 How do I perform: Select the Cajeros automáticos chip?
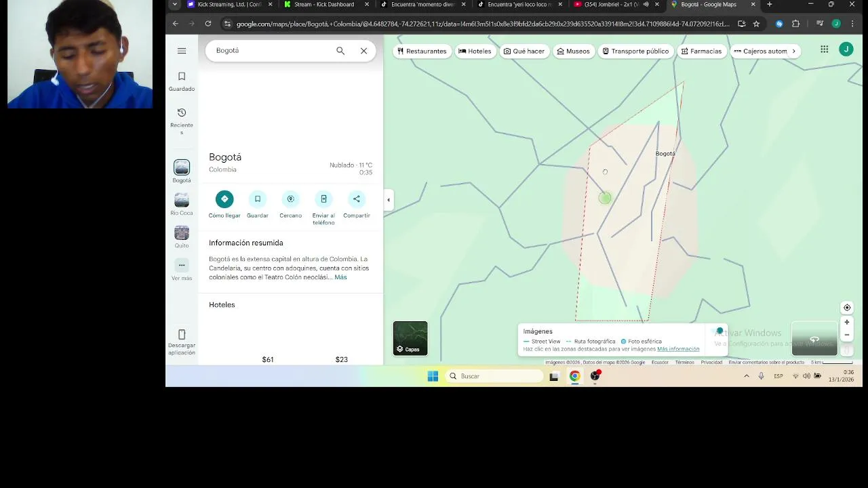coord(760,51)
